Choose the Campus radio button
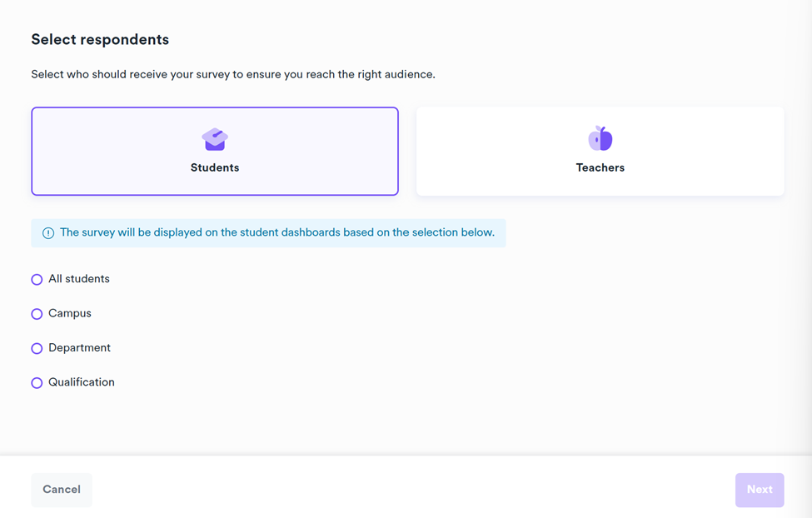812x518 pixels. (37, 314)
